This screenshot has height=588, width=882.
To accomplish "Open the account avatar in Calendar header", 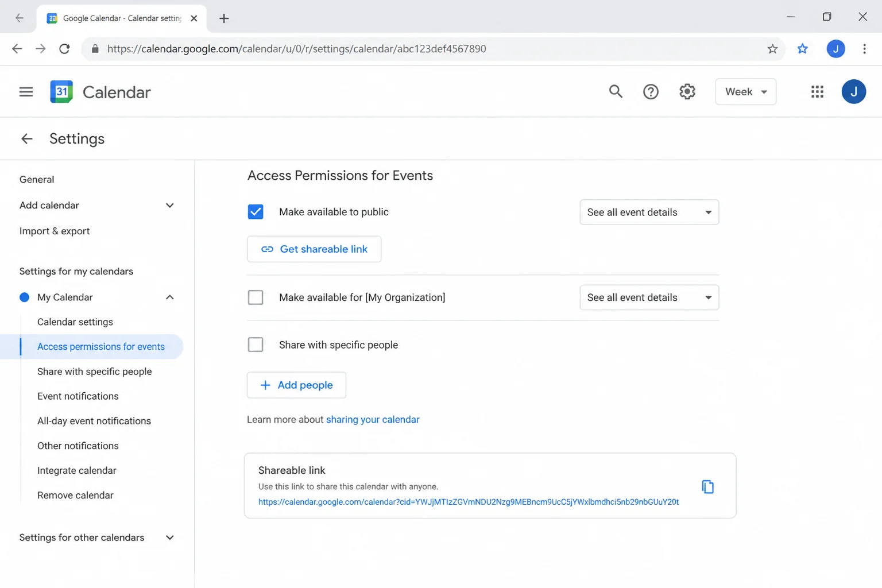I will point(853,92).
